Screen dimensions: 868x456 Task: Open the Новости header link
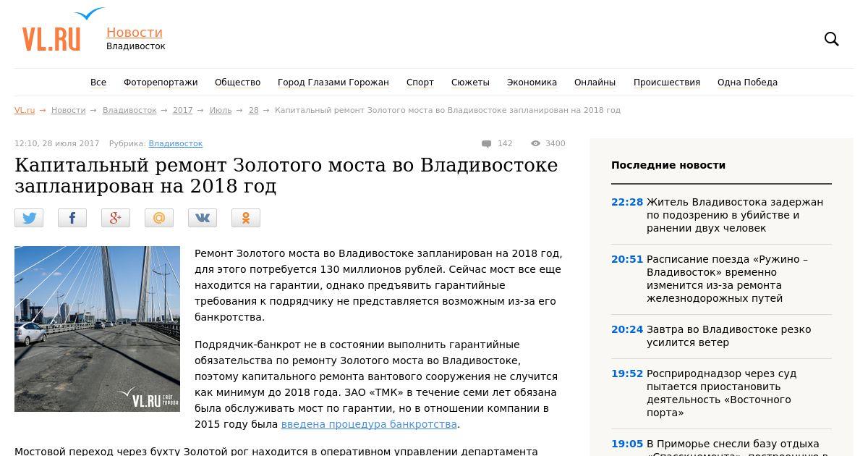click(135, 33)
